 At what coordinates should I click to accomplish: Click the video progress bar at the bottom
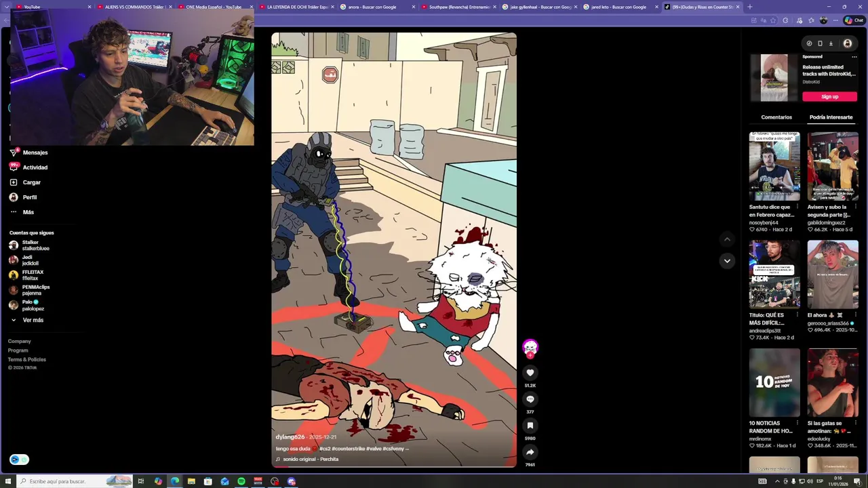(x=394, y=466)
